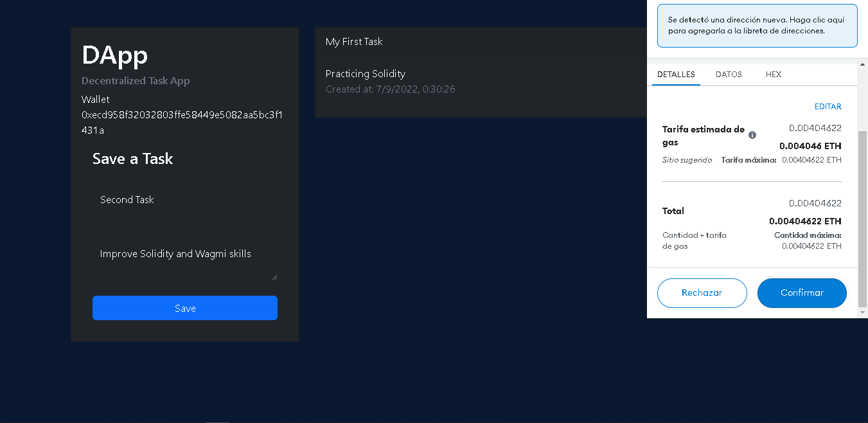
Task: Switch to the DATOS tab
Action: [729, 75]
